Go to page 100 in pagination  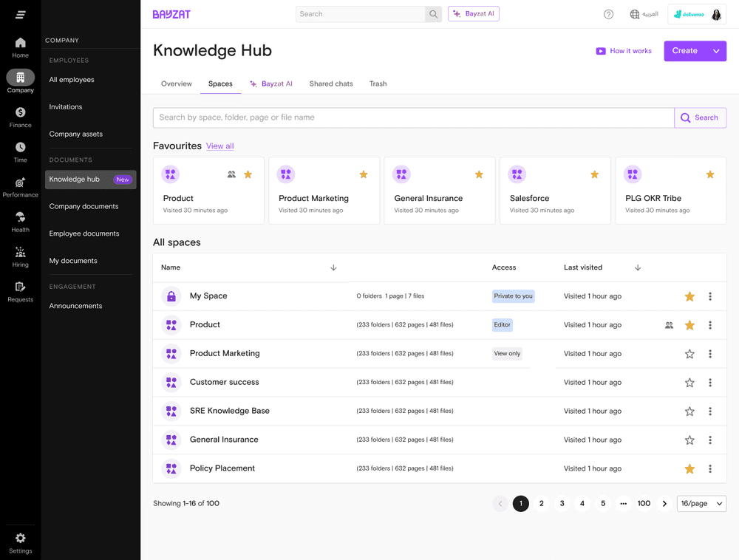[644, 503]
